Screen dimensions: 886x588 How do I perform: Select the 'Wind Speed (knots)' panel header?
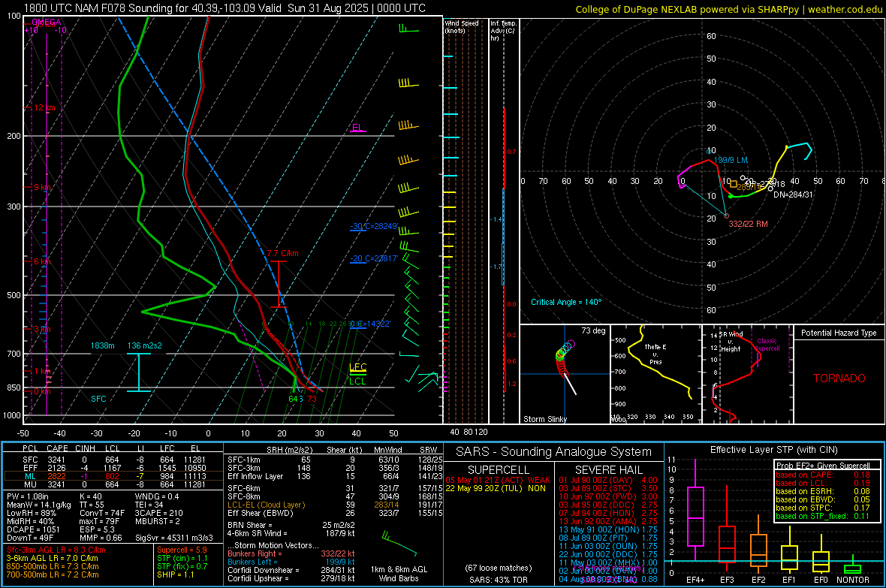pyautogui.click(x=462, y=26)
